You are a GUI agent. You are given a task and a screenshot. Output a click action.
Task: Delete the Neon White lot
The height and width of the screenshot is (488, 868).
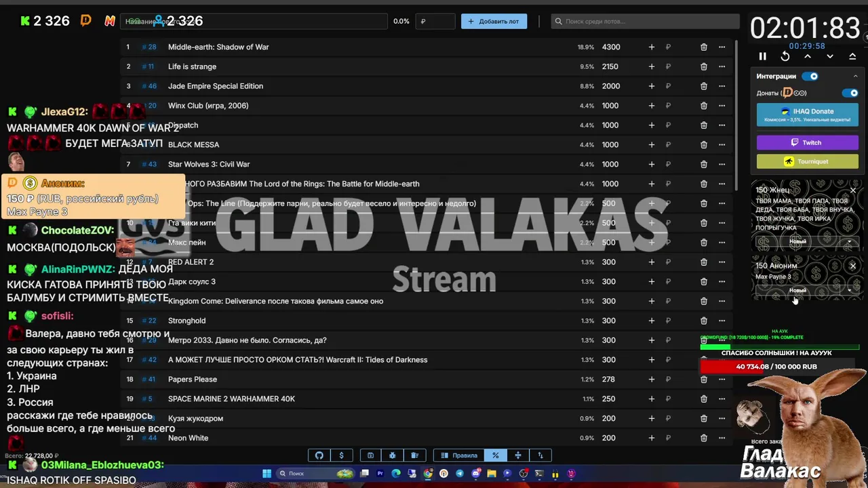(x=704, y=438)
